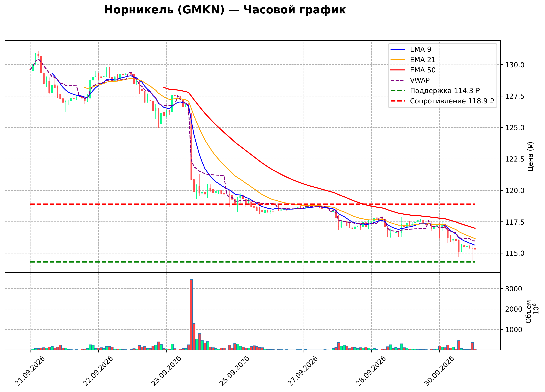The width and height of the screenshot is (545, 392).
Task: Click the green dashed support line
Action: coord(253,262)
